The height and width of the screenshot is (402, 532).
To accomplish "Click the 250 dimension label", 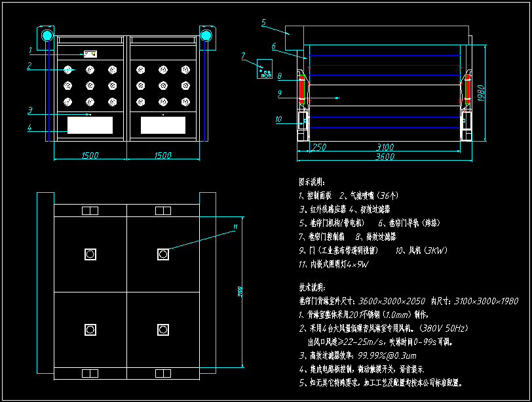I will pyautogui.click(x=318, y=148).
